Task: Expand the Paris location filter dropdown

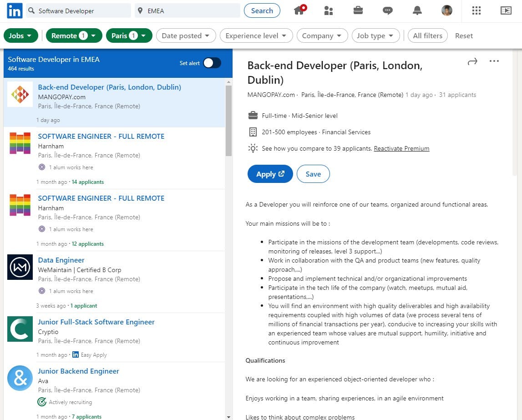Action: (x=129, y=35)
